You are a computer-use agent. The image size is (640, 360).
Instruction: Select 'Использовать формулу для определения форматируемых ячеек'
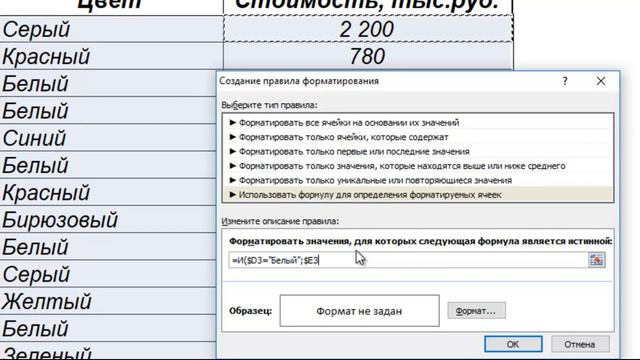(x=418, y=195)
